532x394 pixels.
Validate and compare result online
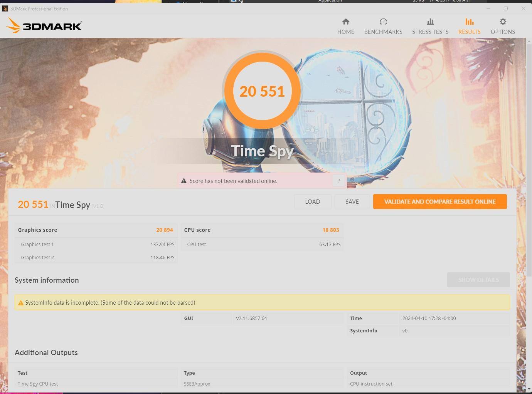tap(439, 202)
